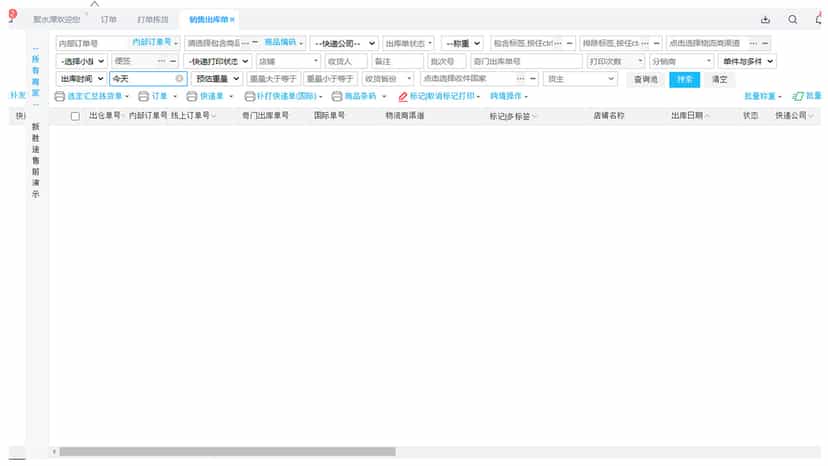Switch to the 订单 tab

108,20
